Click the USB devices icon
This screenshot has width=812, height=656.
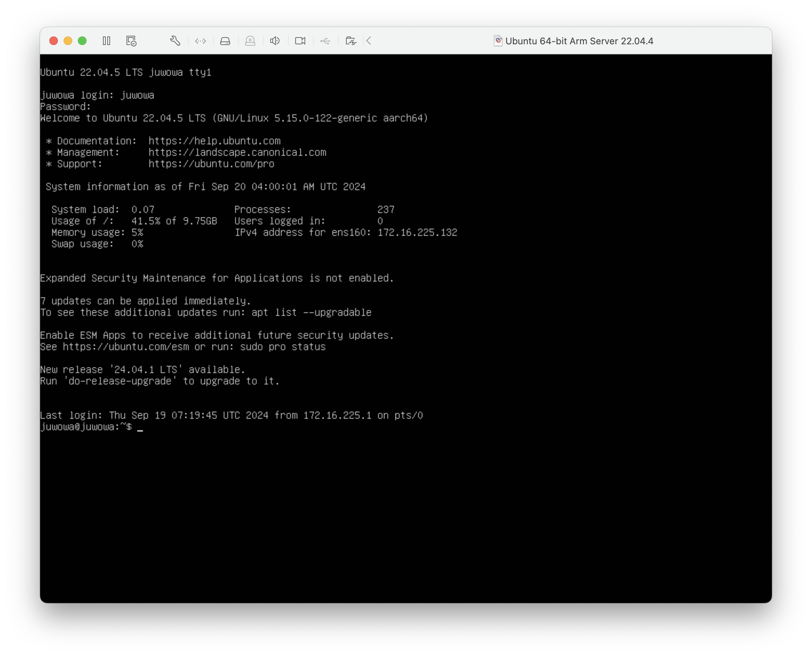pyautogui.click(x=325, y=41)
